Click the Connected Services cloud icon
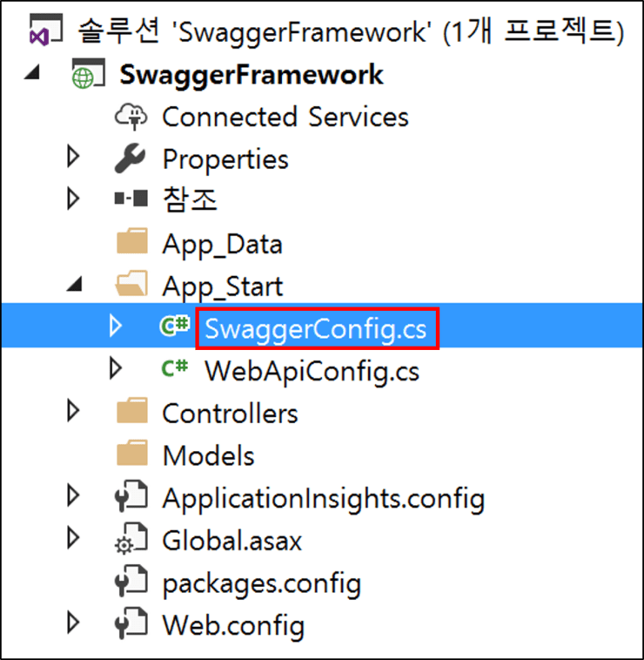Screen dimensions: 644x660 [x=131, y=117]
